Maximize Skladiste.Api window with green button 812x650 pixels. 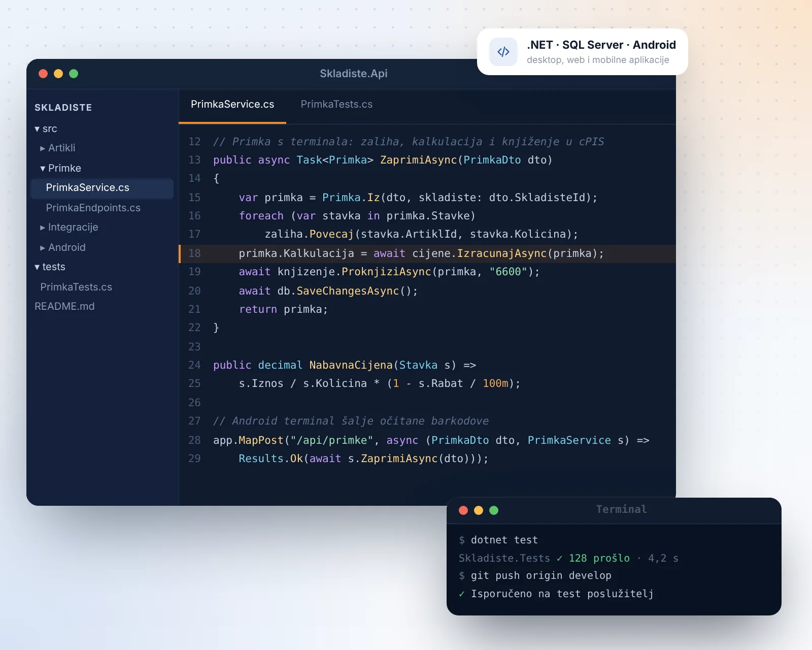point(74,74)
